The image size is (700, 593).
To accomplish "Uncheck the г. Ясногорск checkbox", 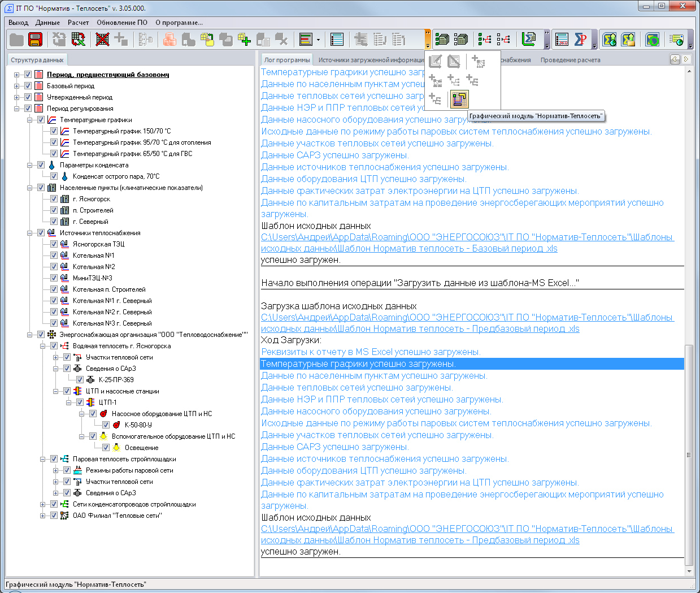I will [54, 199].
